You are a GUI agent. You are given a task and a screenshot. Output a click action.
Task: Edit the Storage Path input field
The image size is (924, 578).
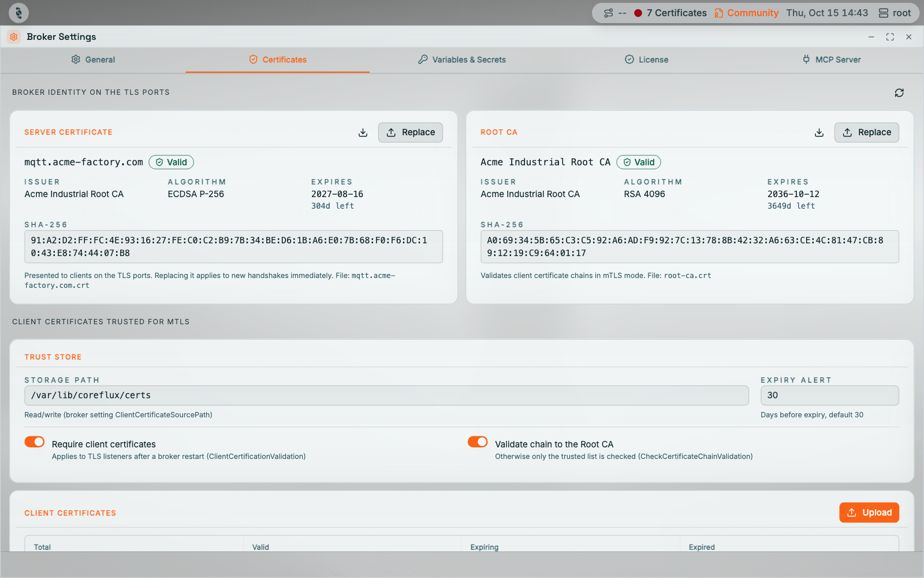tap(386, 395)
